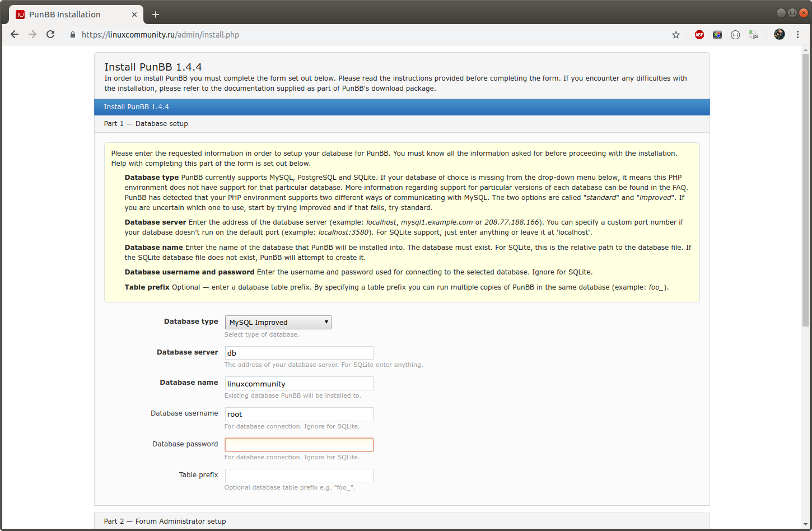812x531 pixels.
Task: Toggle bookmark with the star icon
Action: click(x=676, y=34)
